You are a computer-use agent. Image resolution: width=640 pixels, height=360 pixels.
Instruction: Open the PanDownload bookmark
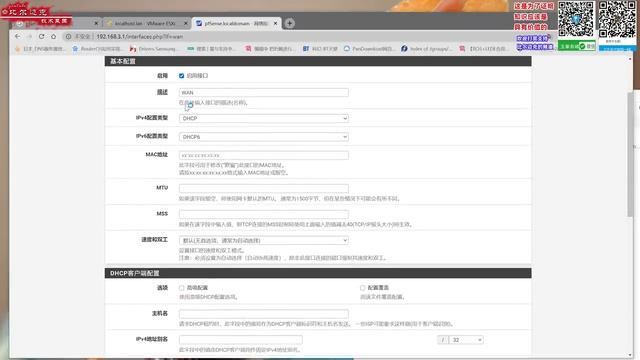(x=369, y=49)
